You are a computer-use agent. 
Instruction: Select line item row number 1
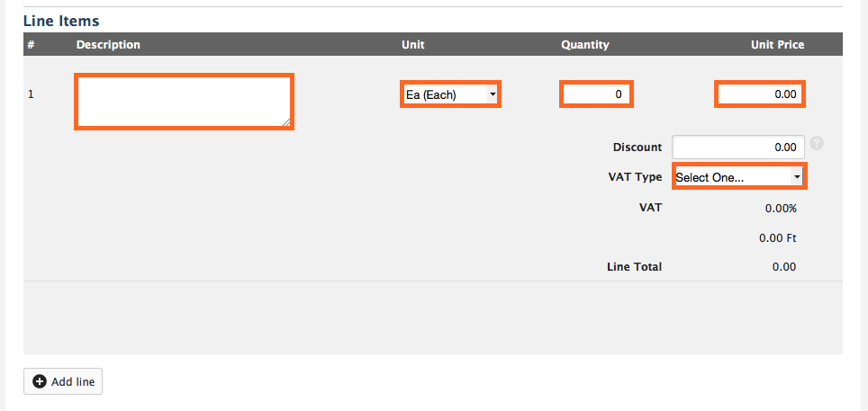31,94
